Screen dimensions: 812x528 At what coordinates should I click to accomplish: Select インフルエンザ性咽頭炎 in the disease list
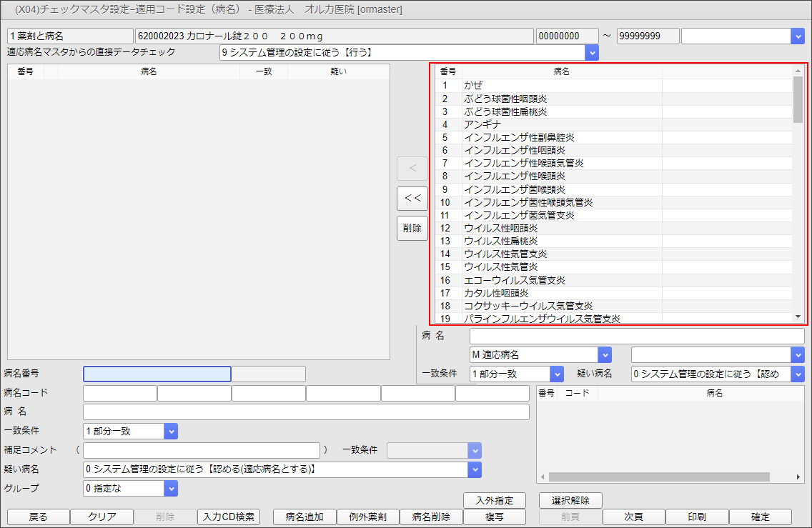pos(515,150)
